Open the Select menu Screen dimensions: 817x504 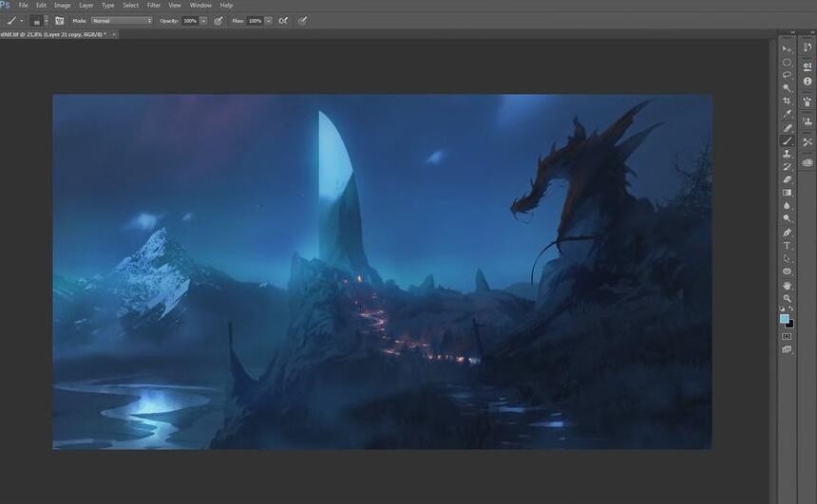tap(130, 5)
